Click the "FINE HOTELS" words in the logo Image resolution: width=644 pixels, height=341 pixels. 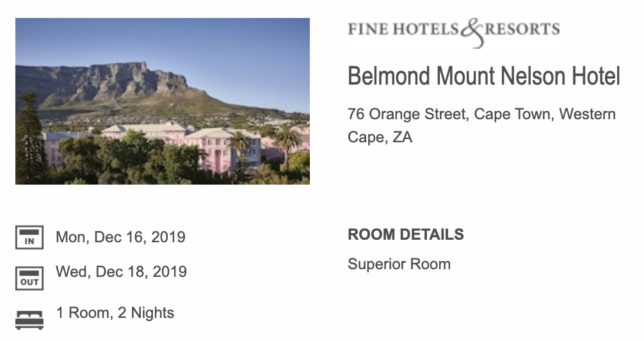403,29
